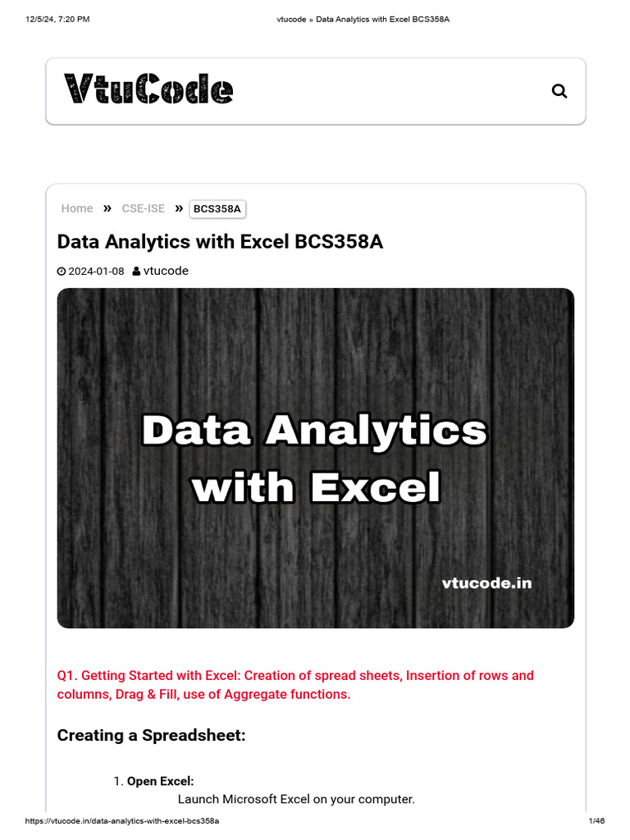Select the BCS358A breadcrumb tag
630x840 pixels.
click(217, 209)
